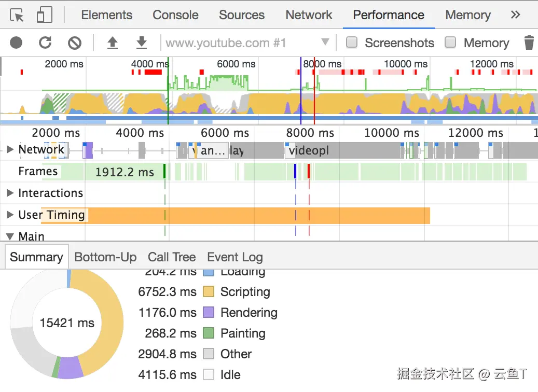The image size is (538, 392).
Task: Open the www.youtube.com #1 recording dropdown
Action: pyautogui.click(x=325, y=43)
